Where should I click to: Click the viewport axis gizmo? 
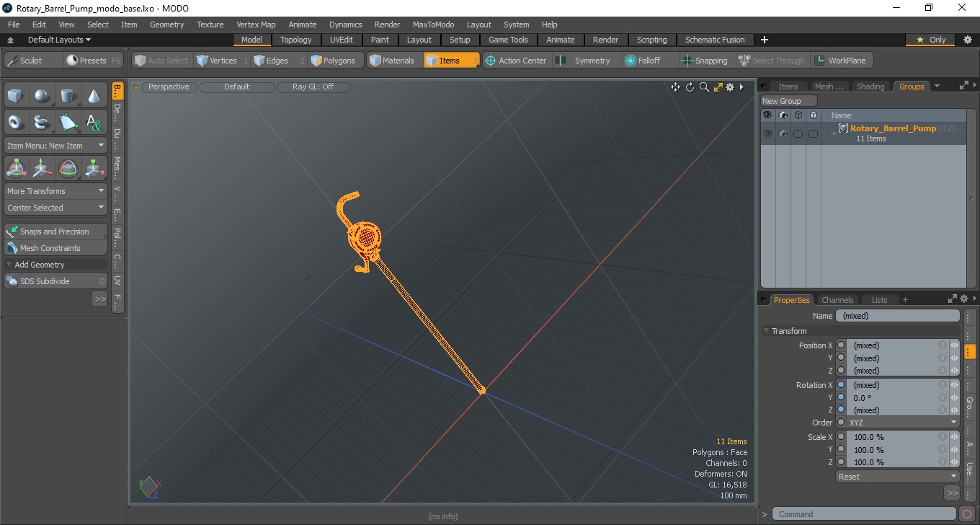[150, 487]
